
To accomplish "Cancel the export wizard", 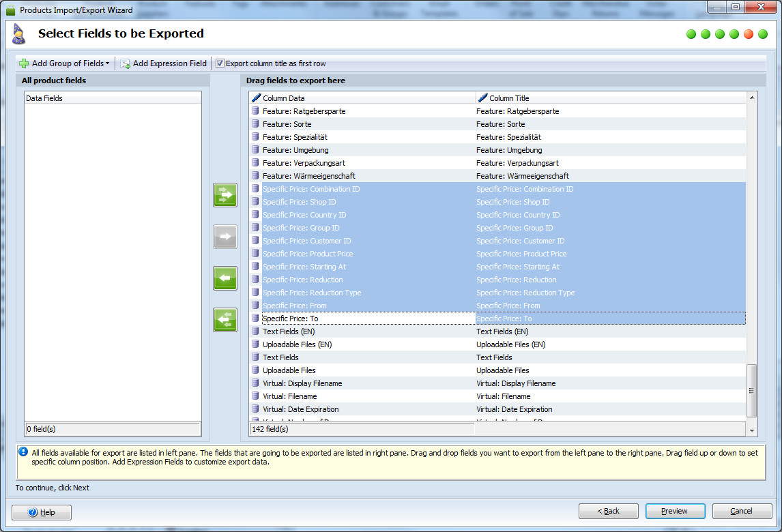I will click(742, 511).
